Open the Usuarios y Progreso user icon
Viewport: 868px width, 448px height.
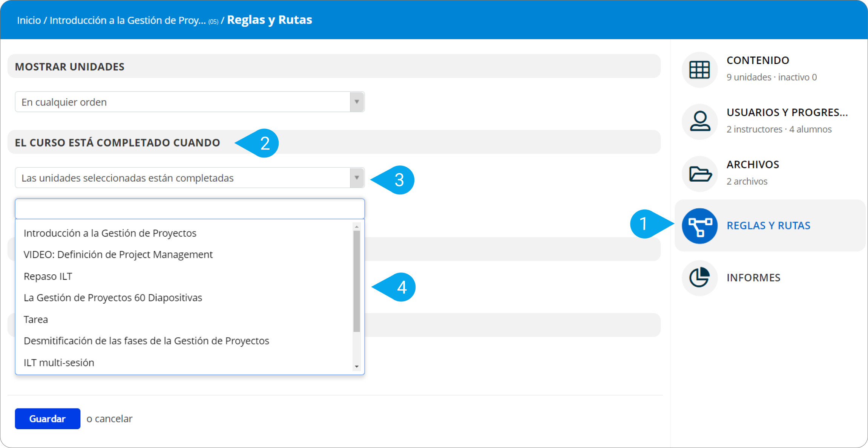pos(699,122)
